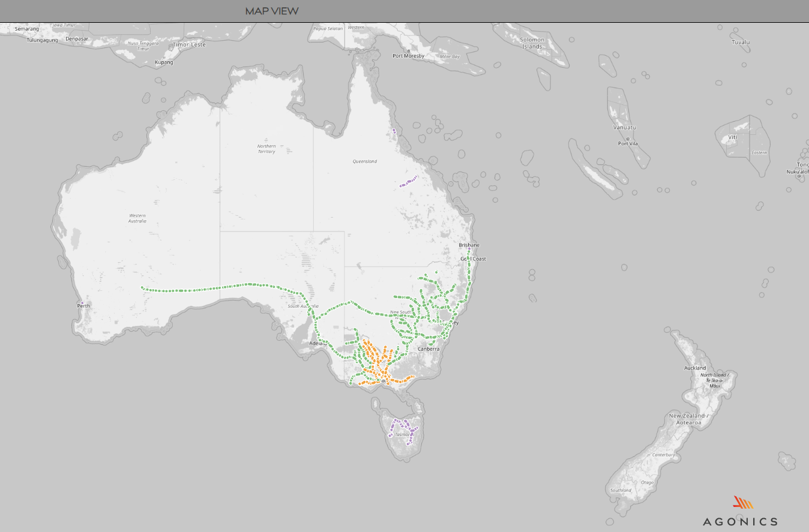Click the Canberra city label
Image resolution: width=809 pixels, height=532 pixels.
(429, 349)
